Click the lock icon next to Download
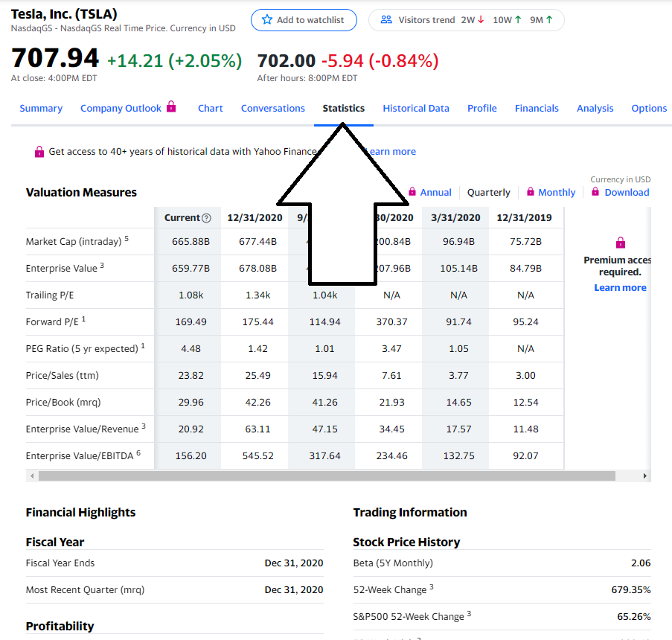672x640 pixels. (x=595, y=191)
